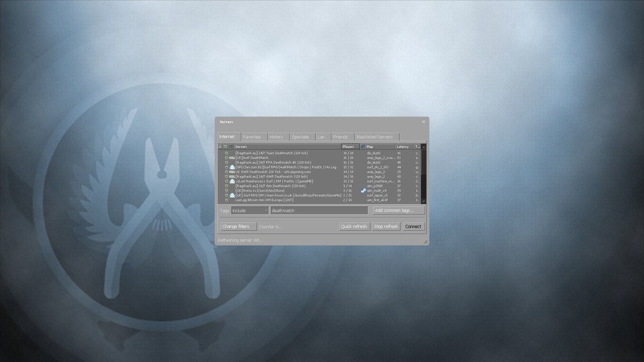
Task: Click server icon on Last-Resistance Surf row
Action: tap(232, 181)
